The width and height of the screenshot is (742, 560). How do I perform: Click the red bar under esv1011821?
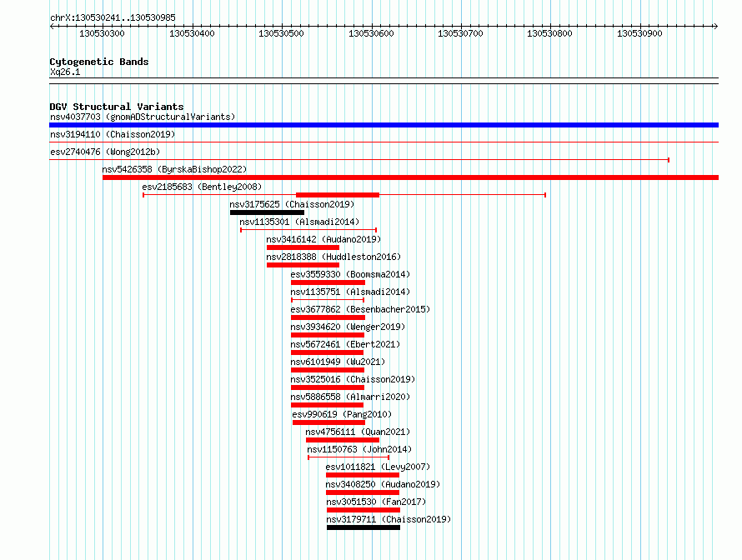363,475
